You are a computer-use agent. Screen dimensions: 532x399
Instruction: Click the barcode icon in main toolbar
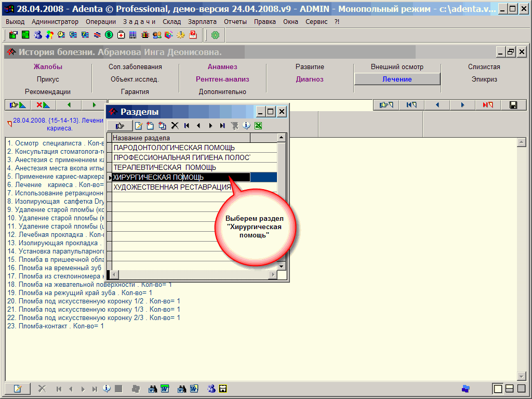pos(133,35)
